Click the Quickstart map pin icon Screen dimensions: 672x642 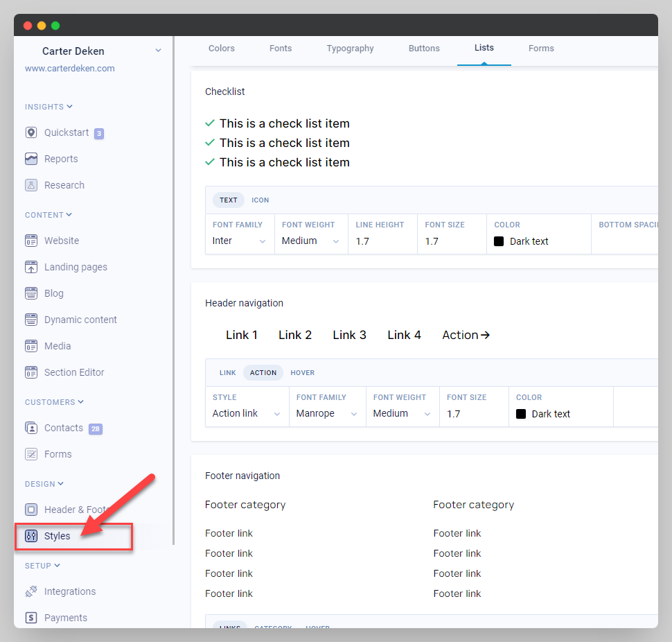coord(30,132)
